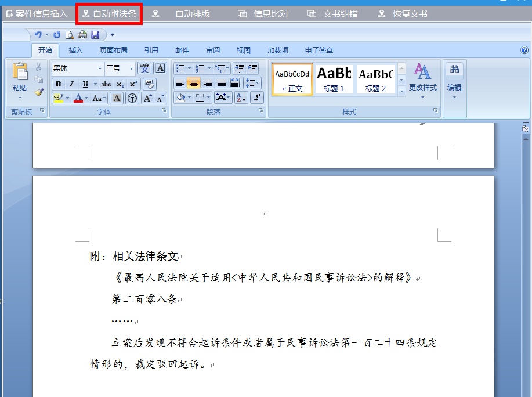Increase paragraph indent

coord(252,68)
